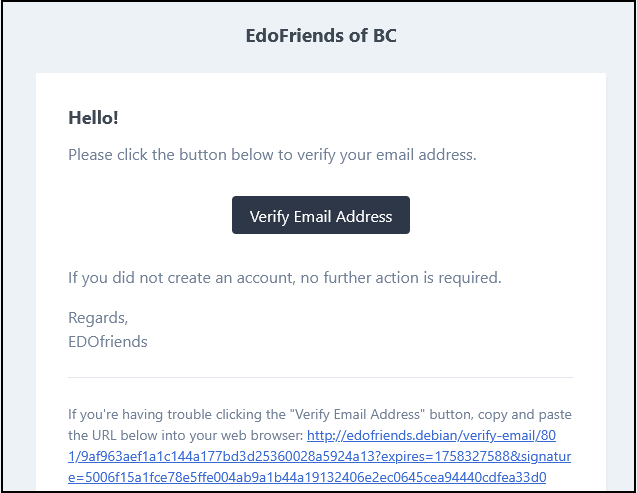637x493 pixels.
Task: Click the word "Verify" on the dark button
Action: 269,216
